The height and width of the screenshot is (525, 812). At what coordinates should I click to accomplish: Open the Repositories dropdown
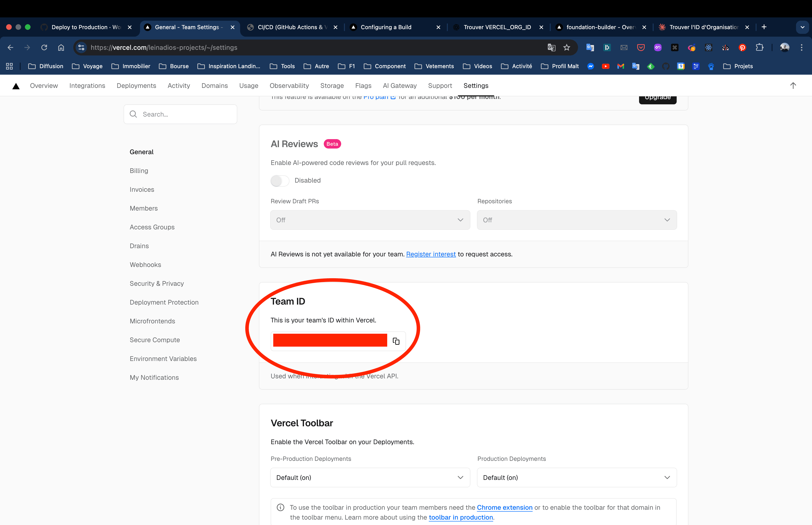coord(577,220)
